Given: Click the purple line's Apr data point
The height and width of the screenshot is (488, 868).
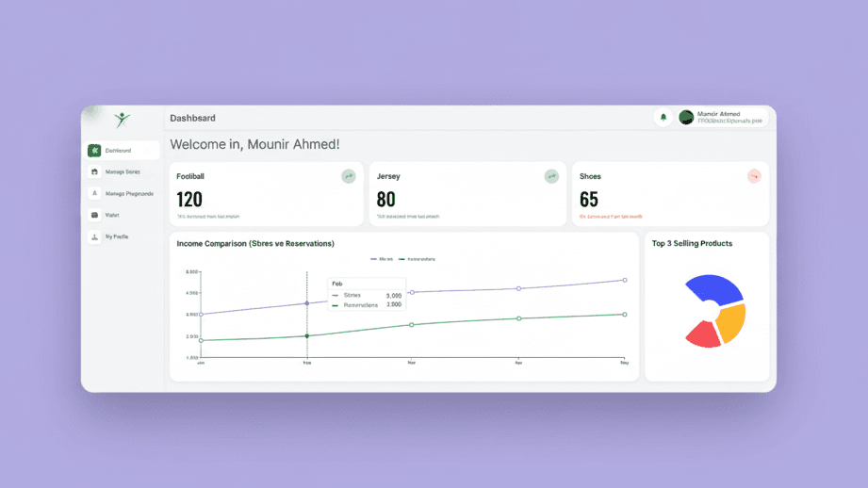Looking at the screenshot, I should click(518, 288).
